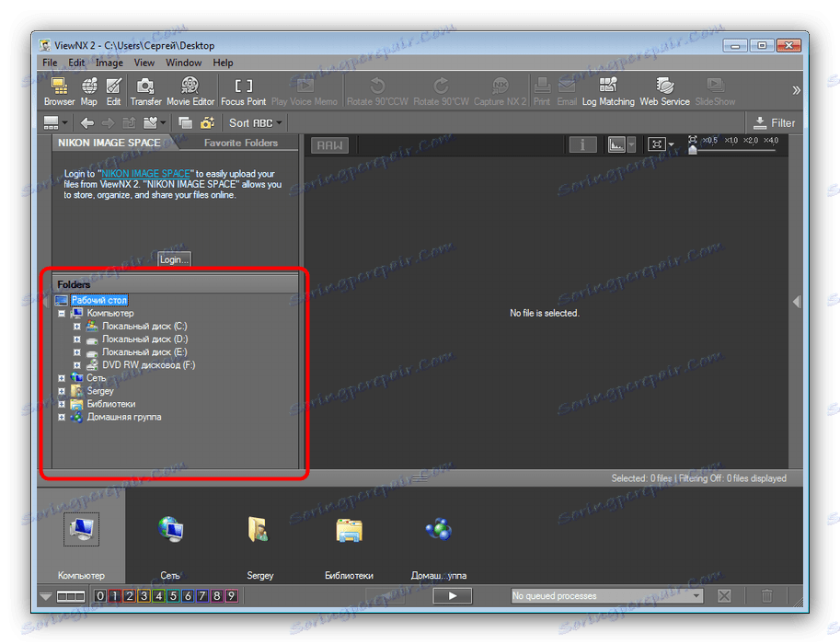840x644 pixels.
Task: Collapse the right side panel arrow
Action: [797, 302]
